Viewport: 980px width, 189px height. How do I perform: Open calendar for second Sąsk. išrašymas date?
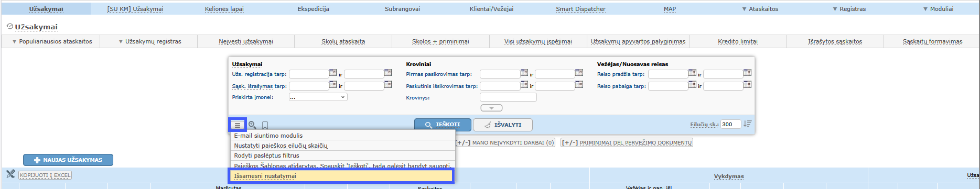(388, 85)
